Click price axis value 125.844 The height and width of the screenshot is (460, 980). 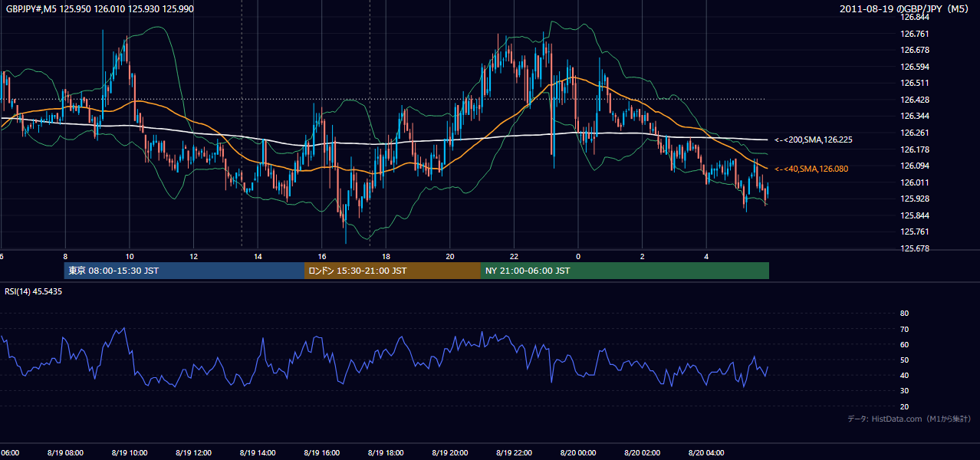click(x=915, y=215)
